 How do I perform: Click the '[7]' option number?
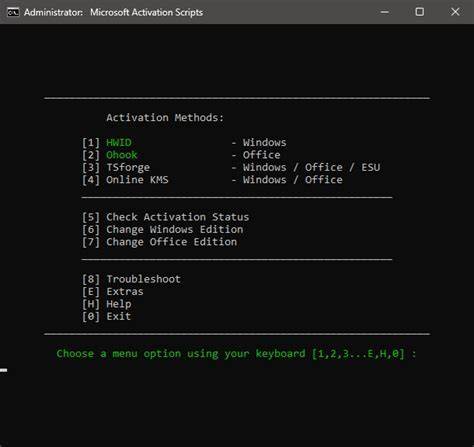coord(91,242)
